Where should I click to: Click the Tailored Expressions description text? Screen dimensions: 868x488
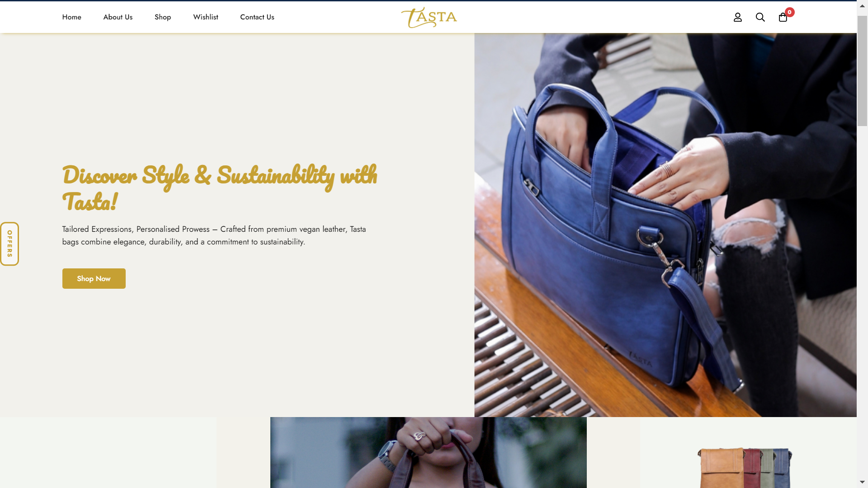click(x=214, y=235)
